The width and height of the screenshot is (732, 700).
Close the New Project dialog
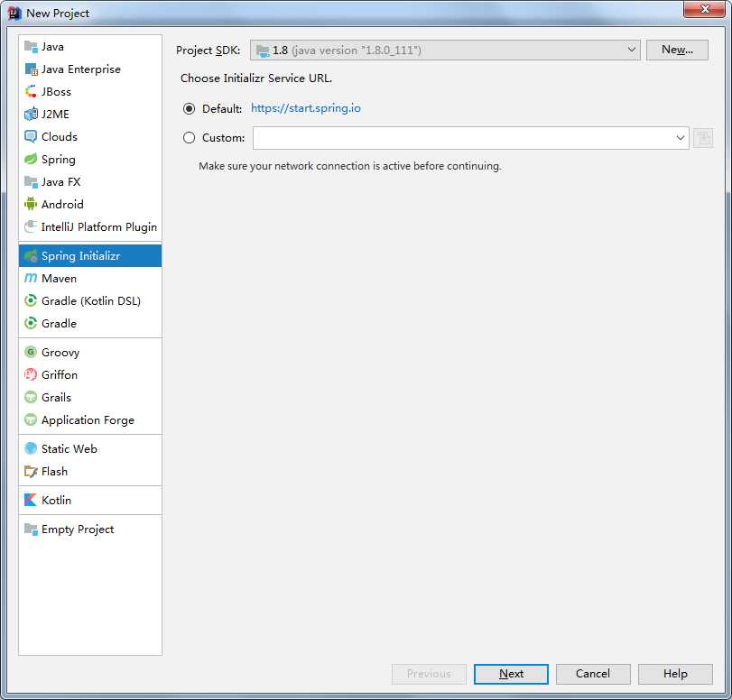[705, 9]
